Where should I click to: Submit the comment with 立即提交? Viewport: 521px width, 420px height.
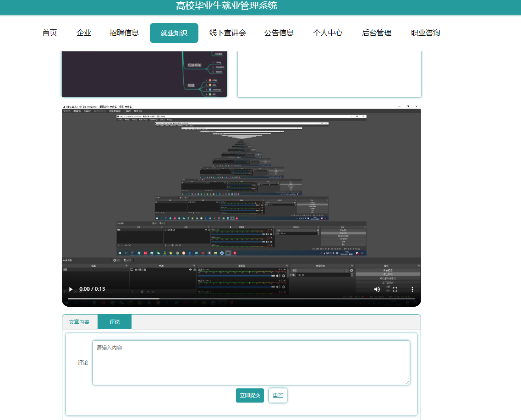point(250,395)
